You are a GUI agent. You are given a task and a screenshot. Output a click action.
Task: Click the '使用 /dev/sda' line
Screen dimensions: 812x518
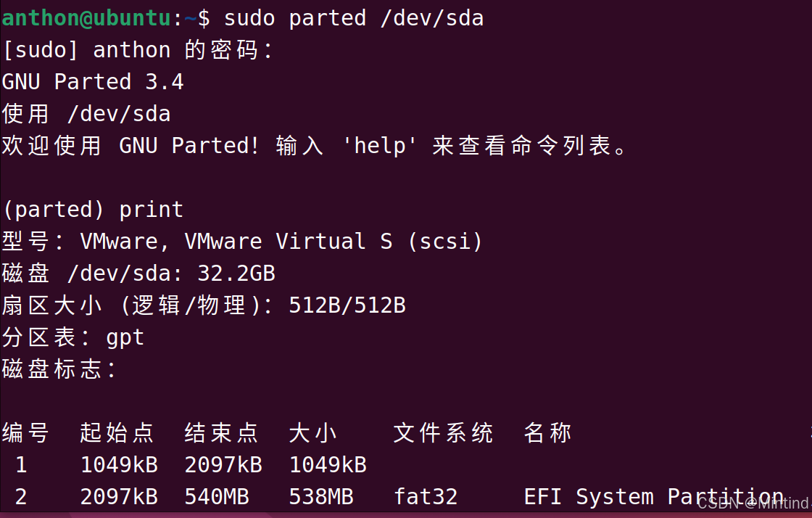pyautogui.click(x=86, y=114)
